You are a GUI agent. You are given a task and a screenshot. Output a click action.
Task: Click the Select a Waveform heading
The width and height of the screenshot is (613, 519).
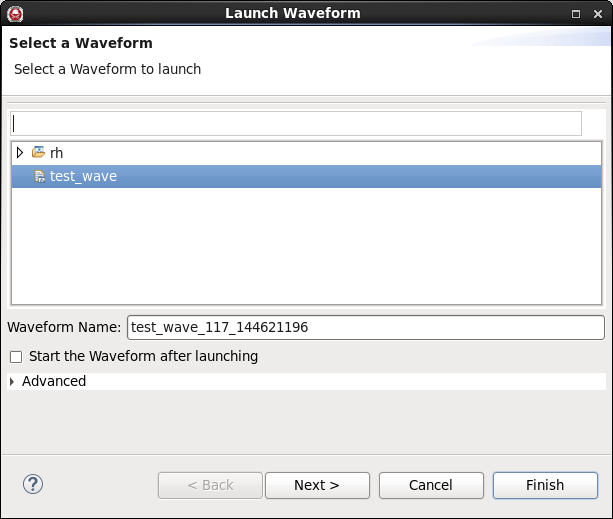(x=81, y=43)
